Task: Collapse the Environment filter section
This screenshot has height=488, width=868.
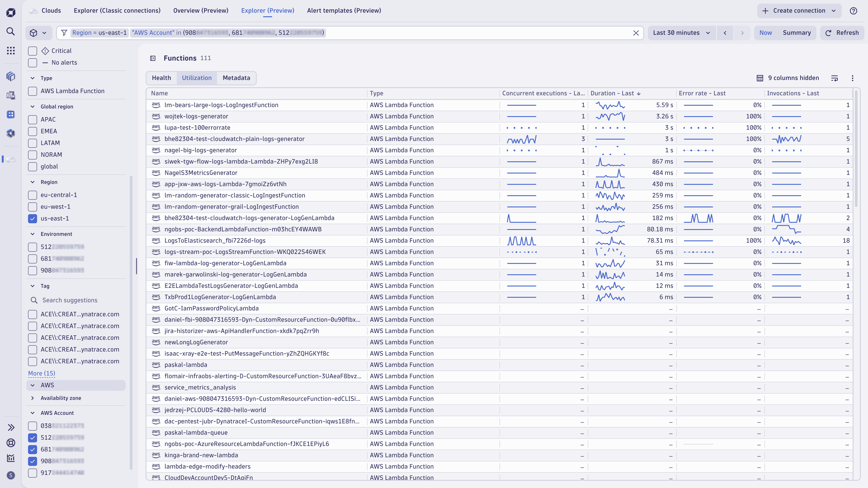Action: [33, 234]
